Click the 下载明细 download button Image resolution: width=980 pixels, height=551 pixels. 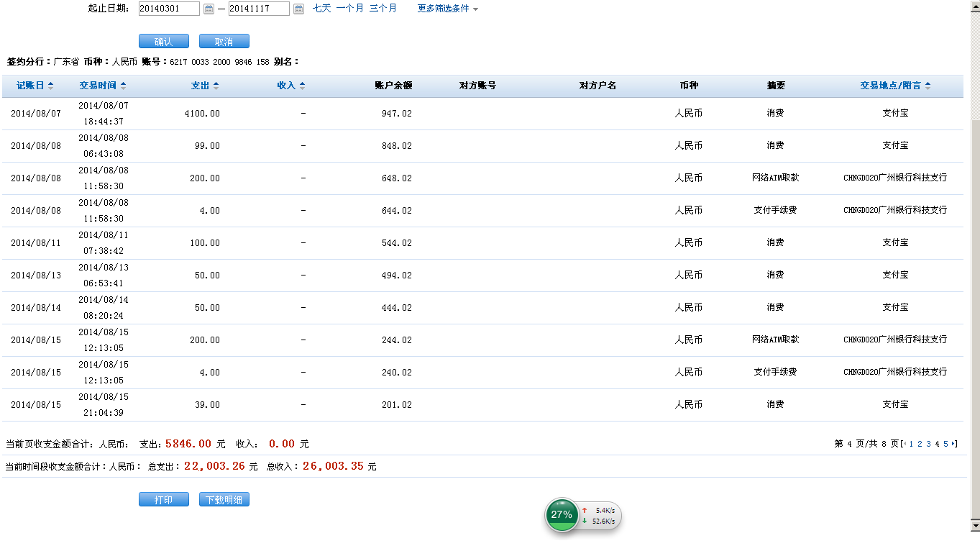click(x=224, y=500)
